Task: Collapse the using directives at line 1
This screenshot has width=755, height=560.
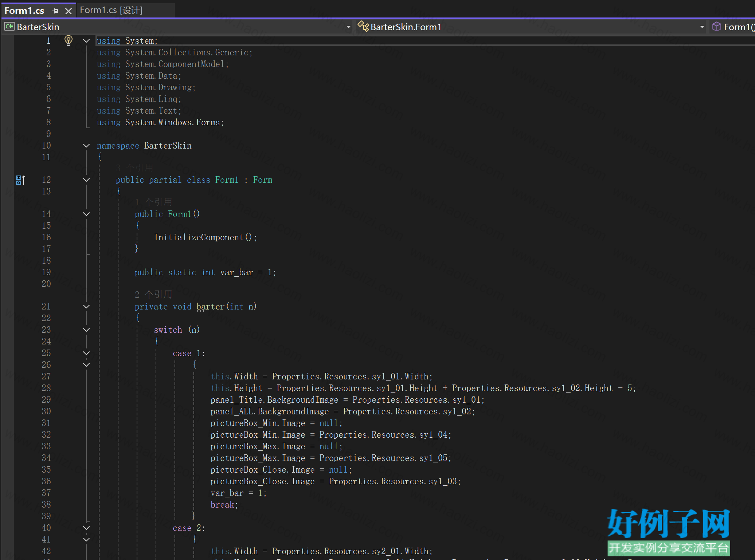Action: [86, 41]
